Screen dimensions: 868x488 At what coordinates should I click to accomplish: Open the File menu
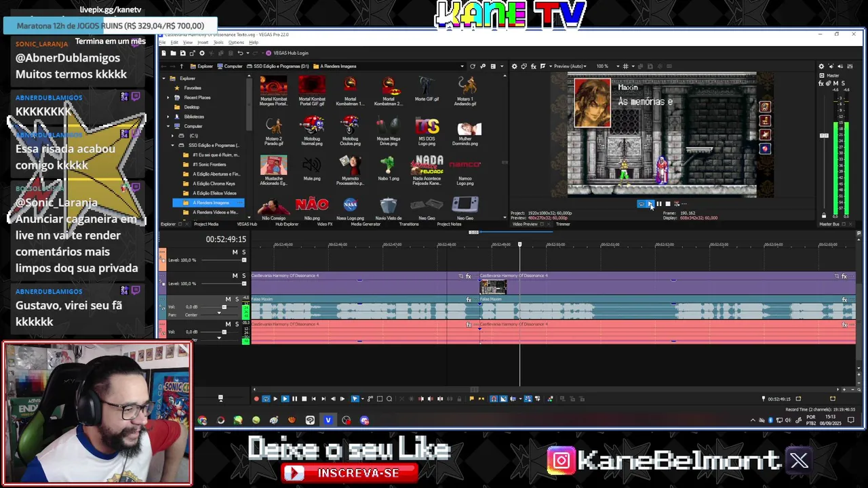[x=163, y=42]
